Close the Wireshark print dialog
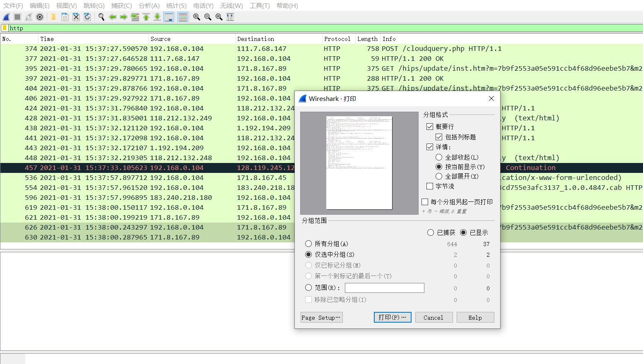The width and height of the screenshot is (643, 364). pyautogui.click(x=491, y=98)
